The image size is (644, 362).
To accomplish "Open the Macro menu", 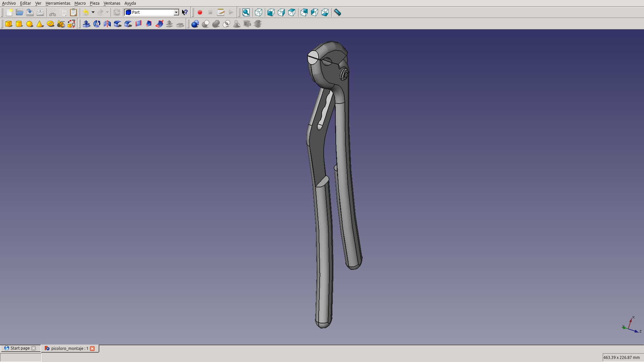I will [80, 3].
